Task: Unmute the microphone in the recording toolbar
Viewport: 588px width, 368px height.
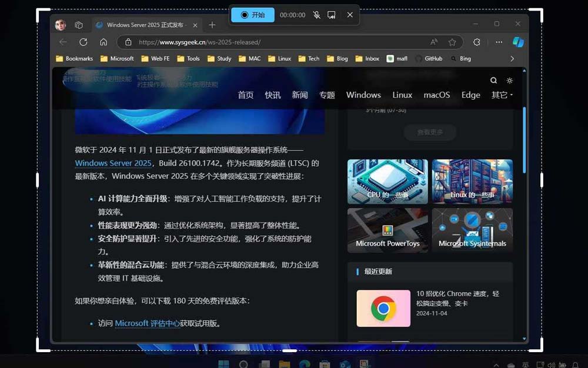Action: coord(317,15)
